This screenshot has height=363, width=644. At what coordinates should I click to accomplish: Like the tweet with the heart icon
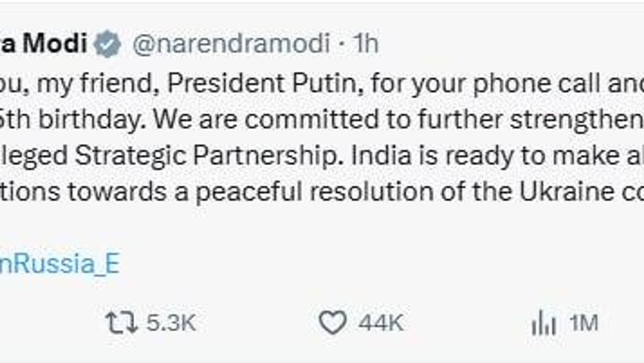coord(332,323)
